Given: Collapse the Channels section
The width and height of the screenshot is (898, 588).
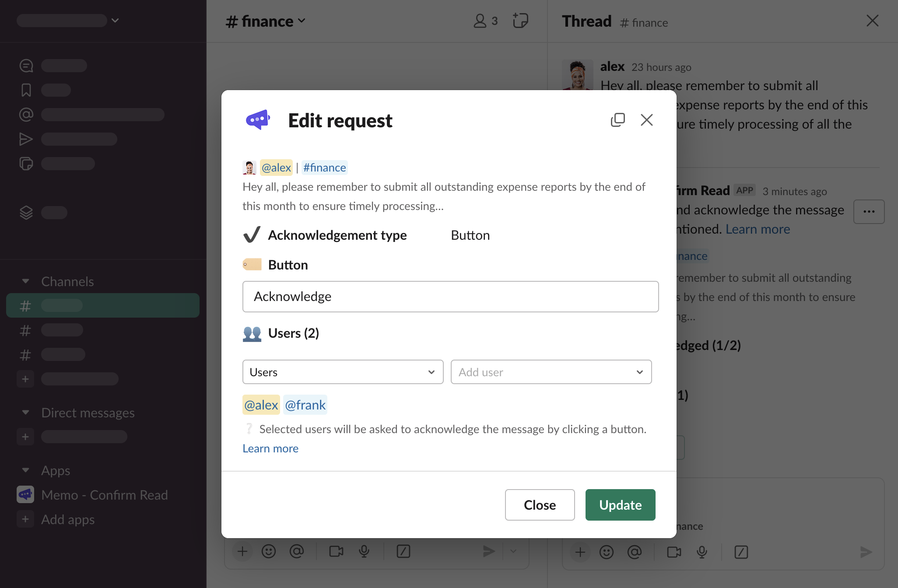Looking at the screenshot, I should [25, 281].
